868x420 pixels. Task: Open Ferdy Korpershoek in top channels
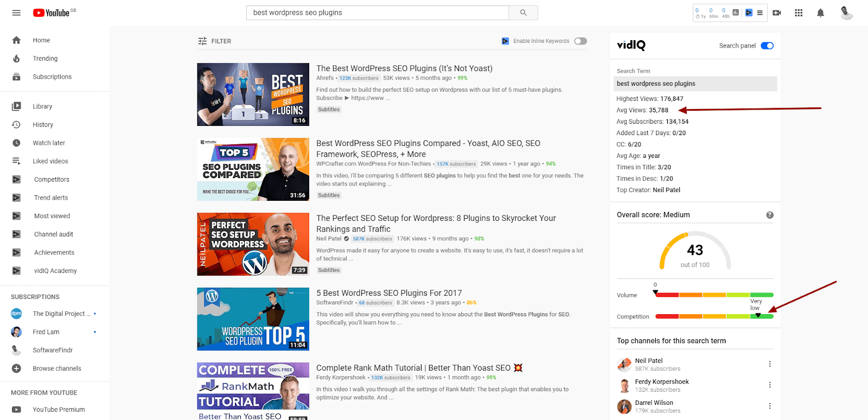pyautogui.click(x=662, y=382)
